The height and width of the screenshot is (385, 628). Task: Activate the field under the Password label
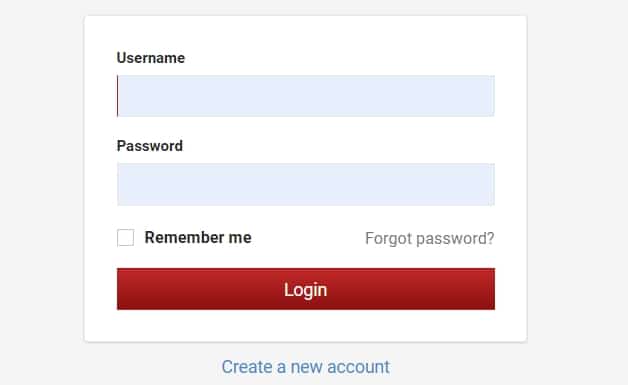[306, 184]
